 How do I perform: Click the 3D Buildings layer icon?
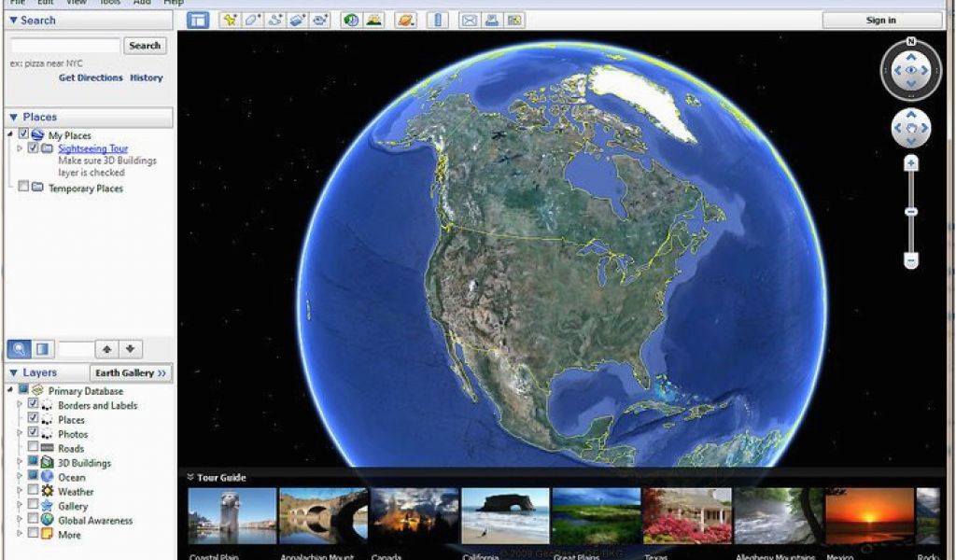tap(47, 463)
